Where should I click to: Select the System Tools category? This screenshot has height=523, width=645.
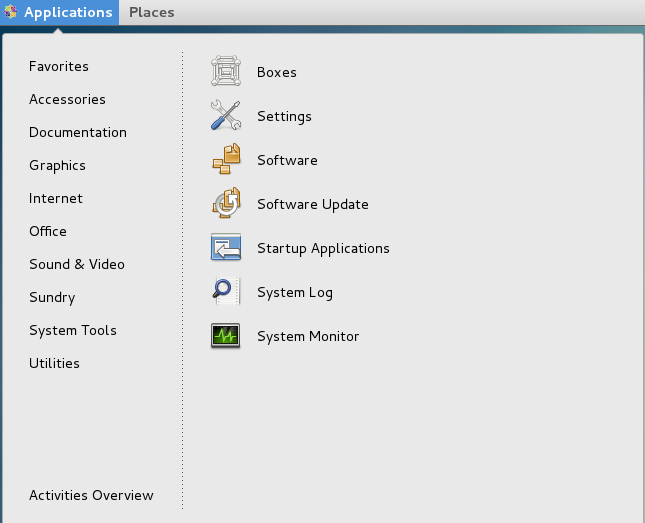tap(73, 330)
